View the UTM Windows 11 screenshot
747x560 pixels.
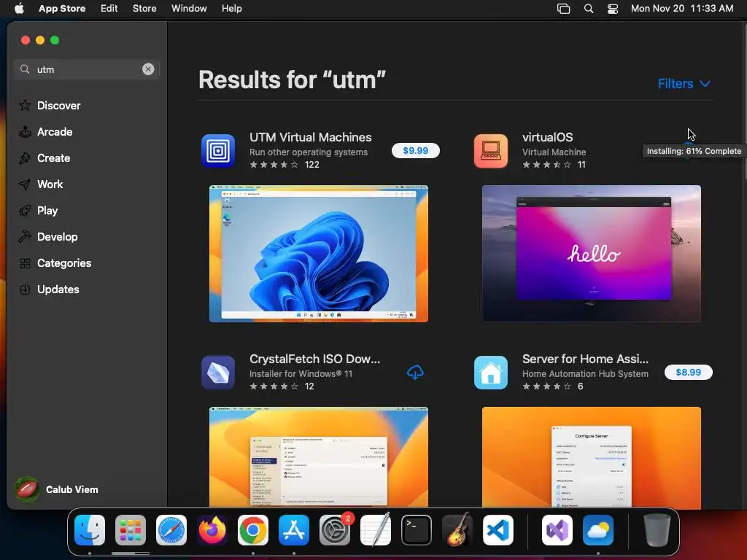(319, 253)
